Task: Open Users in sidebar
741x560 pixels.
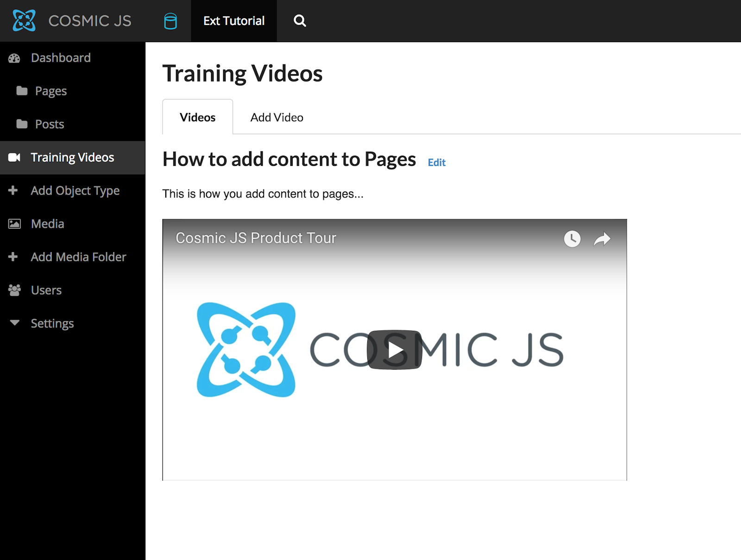Action: click(x=46, y=290)
